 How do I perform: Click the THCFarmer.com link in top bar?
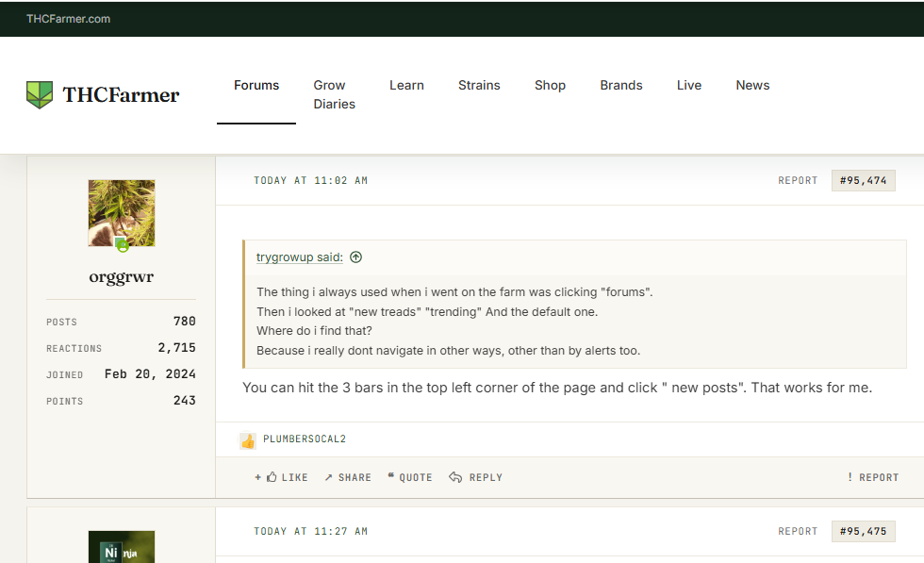(x=68, y=19)
